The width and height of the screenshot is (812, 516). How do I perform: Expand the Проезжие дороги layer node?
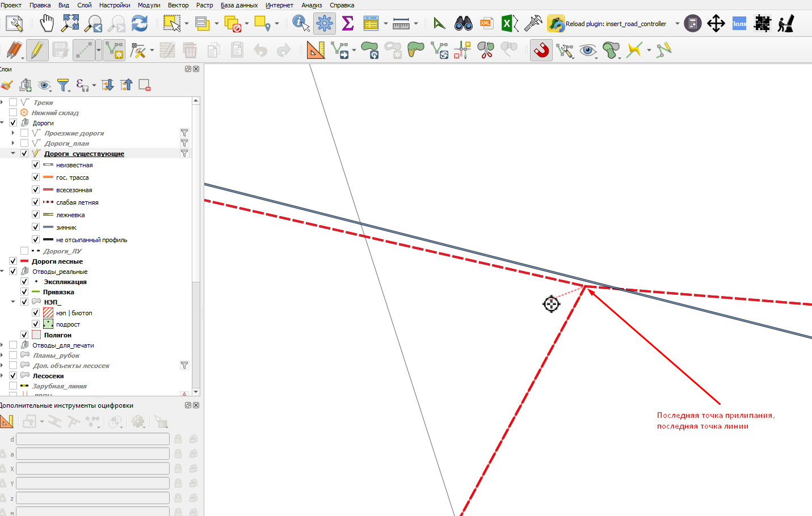click(13, 133)
